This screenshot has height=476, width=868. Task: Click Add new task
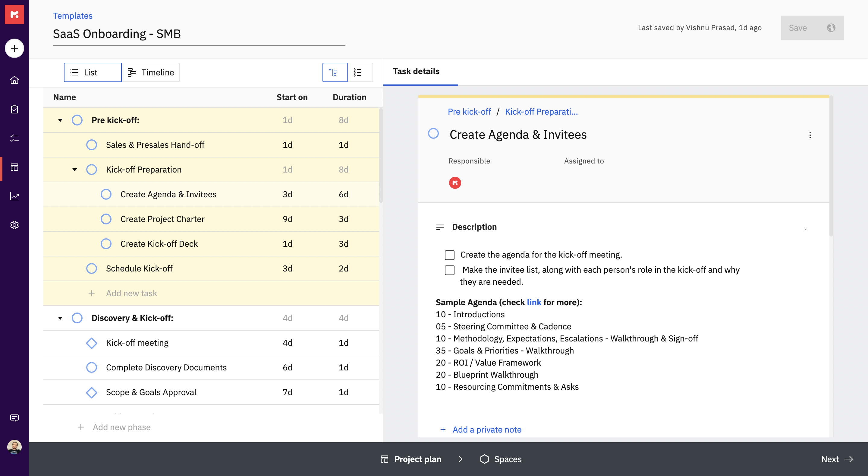[131, 293]
